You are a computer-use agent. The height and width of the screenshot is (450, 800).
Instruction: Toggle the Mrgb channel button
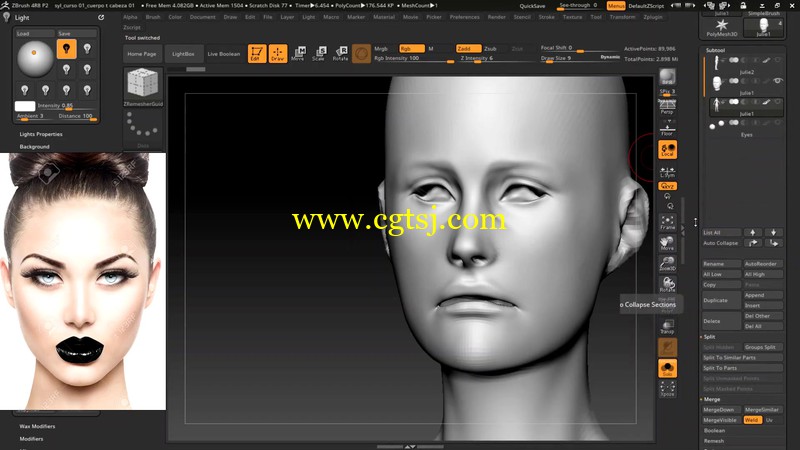tap(381, 48)
